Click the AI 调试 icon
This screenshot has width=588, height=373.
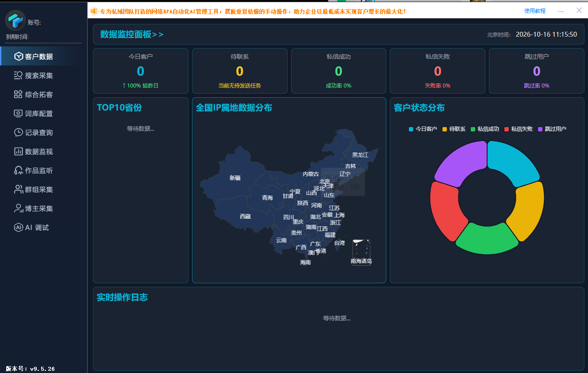point(18,227)
